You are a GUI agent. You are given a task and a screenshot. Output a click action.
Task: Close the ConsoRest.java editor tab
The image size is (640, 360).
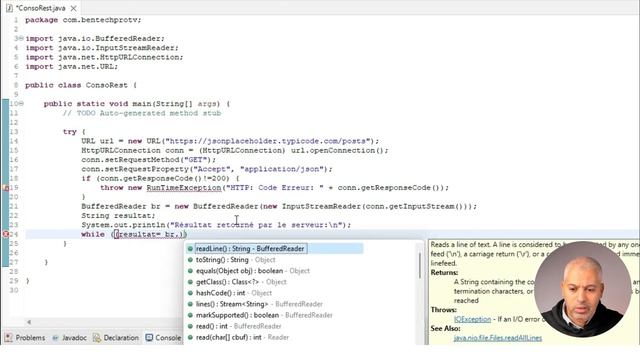(x=73, y=8)
